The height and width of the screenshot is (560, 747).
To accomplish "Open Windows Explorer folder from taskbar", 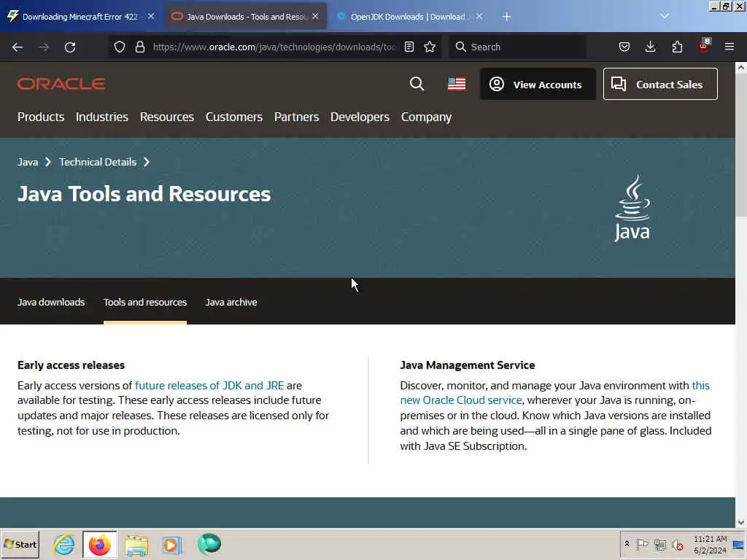I will point(136,545).
